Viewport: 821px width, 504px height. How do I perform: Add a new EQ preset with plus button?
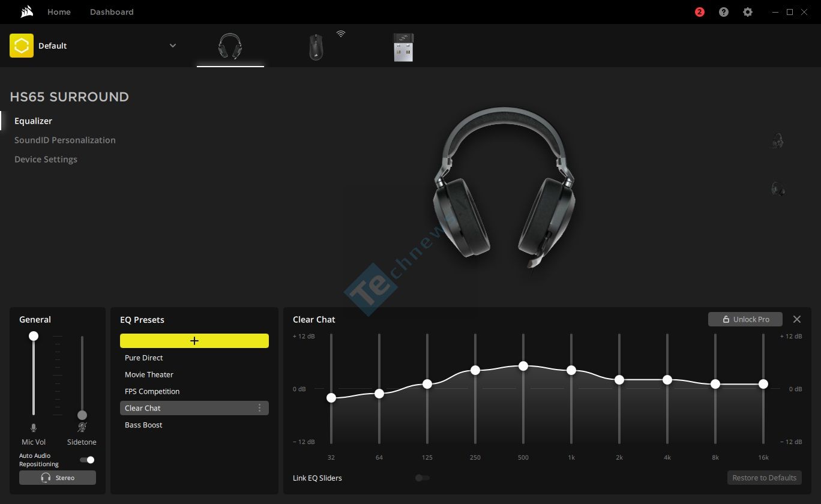click(x=194, y=341)
